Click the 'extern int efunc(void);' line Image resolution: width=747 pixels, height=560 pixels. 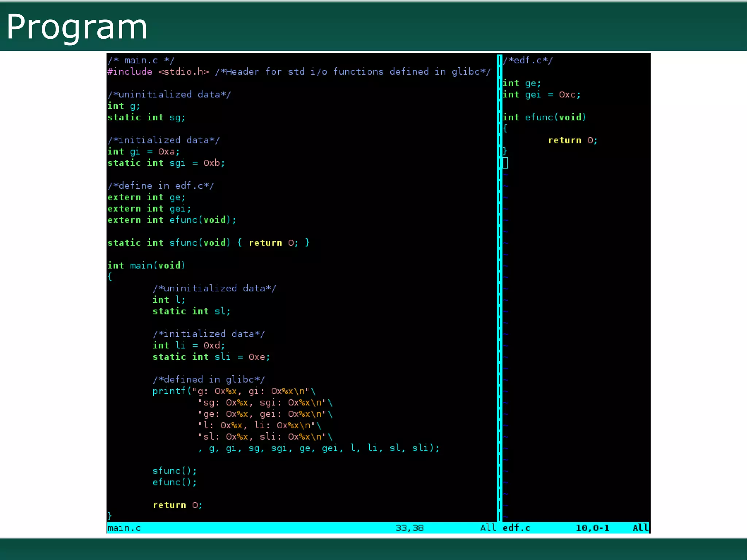(172, 220)
